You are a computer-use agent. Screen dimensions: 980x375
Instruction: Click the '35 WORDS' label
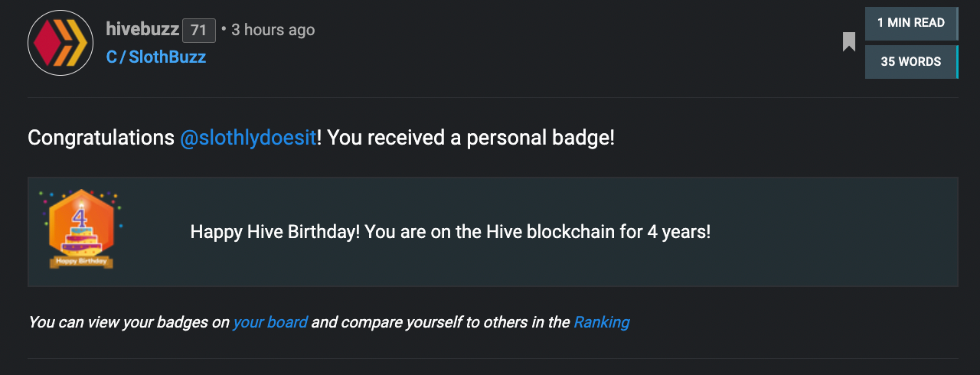[x=911, y=62]
